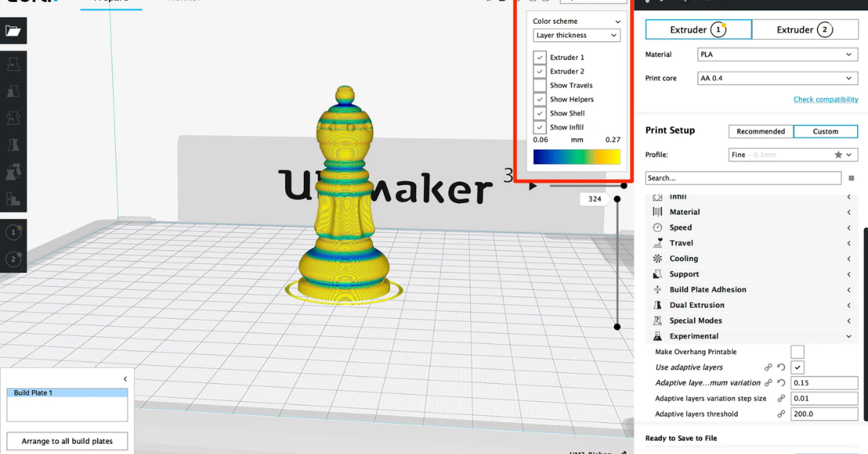Click inside the settings Search field
The height and width of the screenshot is (454, 868).
[x=743, y=178]
